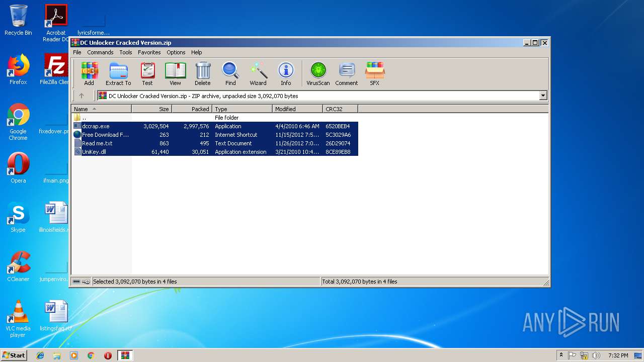Click Opera icon in taskbar
The width and height of the screenshot is (644, 362).
coord(108,355)
